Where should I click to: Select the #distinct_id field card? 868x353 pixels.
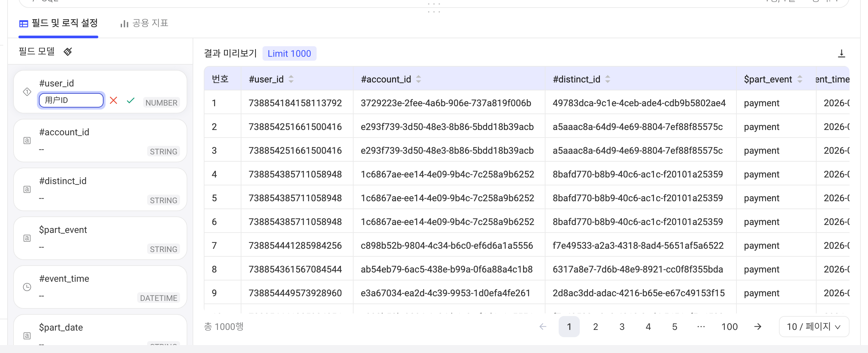tap(100, 189)
